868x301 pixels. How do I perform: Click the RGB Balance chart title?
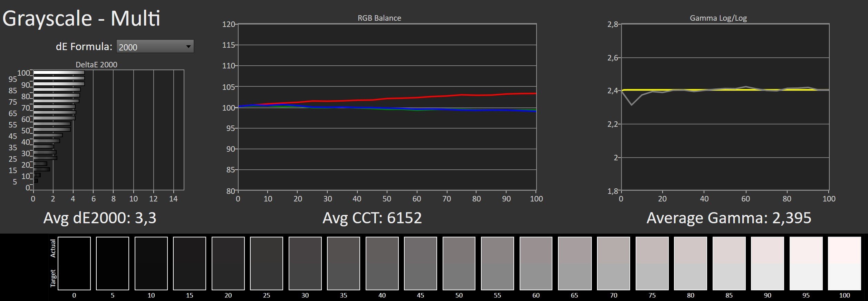379,18
